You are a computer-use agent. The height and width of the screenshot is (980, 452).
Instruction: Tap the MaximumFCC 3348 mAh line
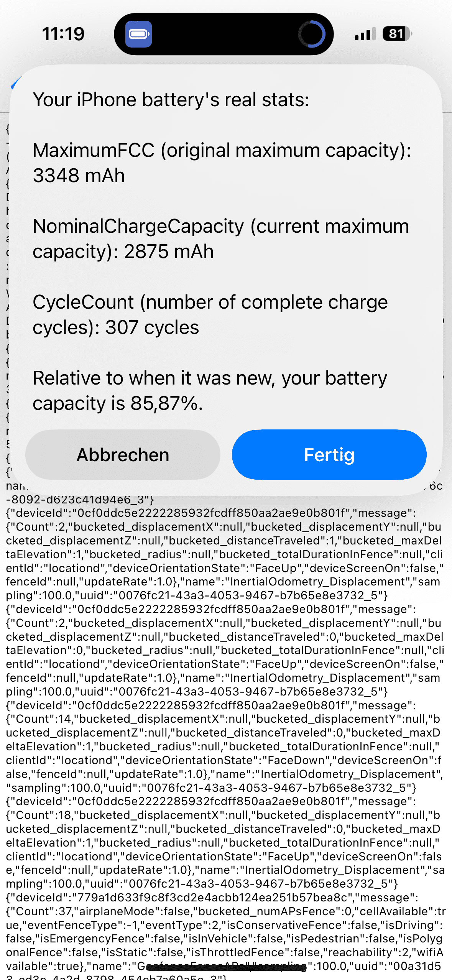coord(222,163)
